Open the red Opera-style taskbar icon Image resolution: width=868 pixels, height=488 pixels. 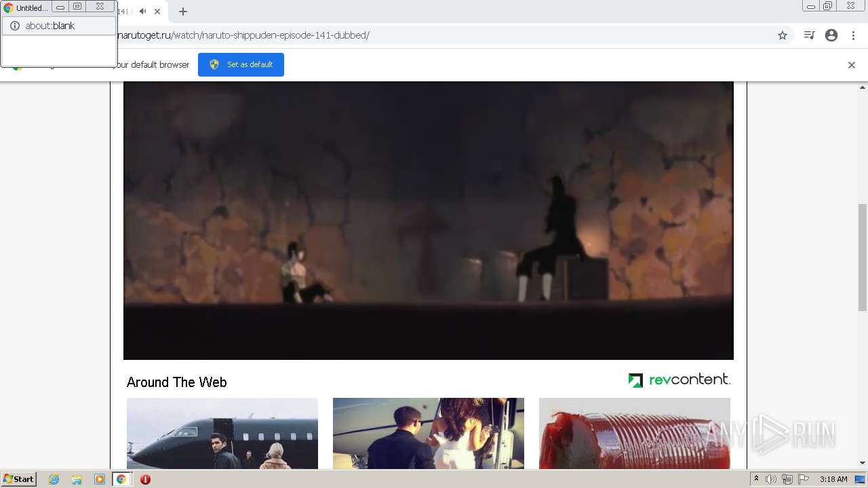(145, 479)
